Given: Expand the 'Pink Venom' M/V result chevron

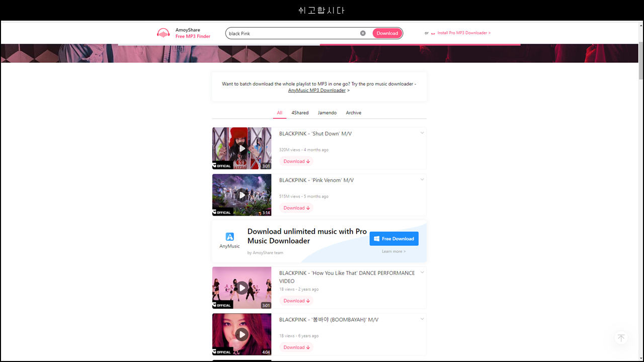Looking at the screenshot, I should [422, 179].
